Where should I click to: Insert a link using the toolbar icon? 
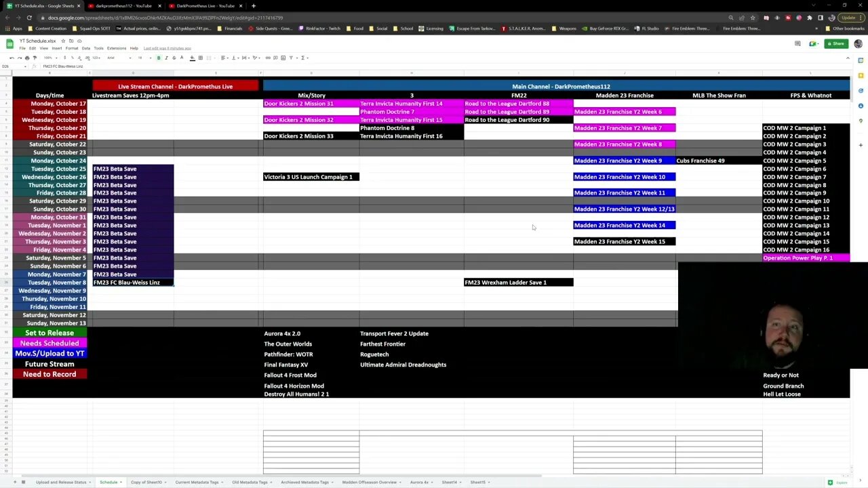268,58
